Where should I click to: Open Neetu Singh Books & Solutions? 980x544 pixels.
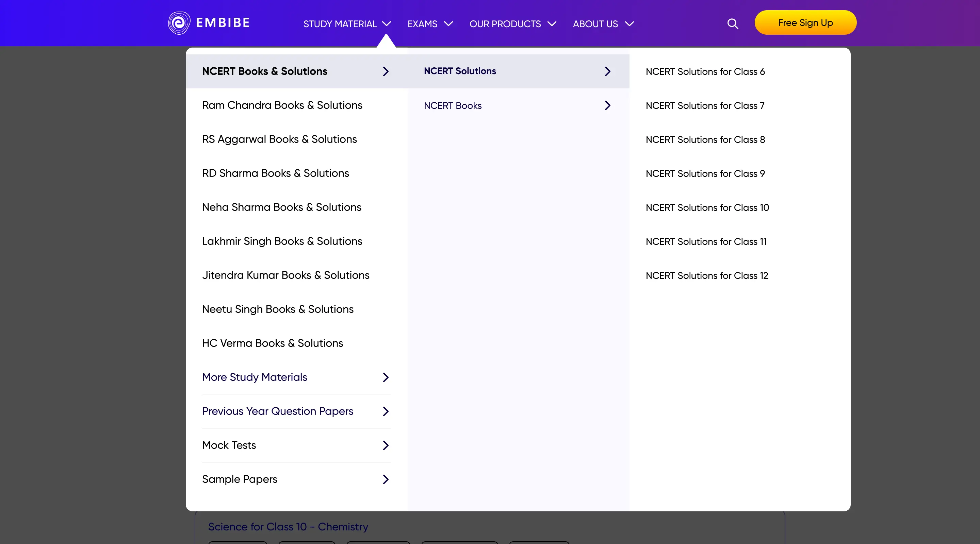point(278,309)
